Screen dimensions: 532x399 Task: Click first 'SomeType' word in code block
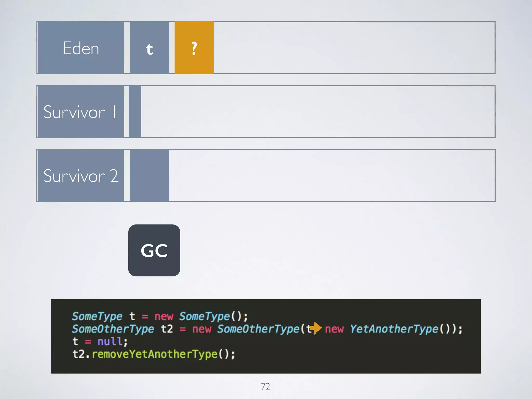(97, 316)
